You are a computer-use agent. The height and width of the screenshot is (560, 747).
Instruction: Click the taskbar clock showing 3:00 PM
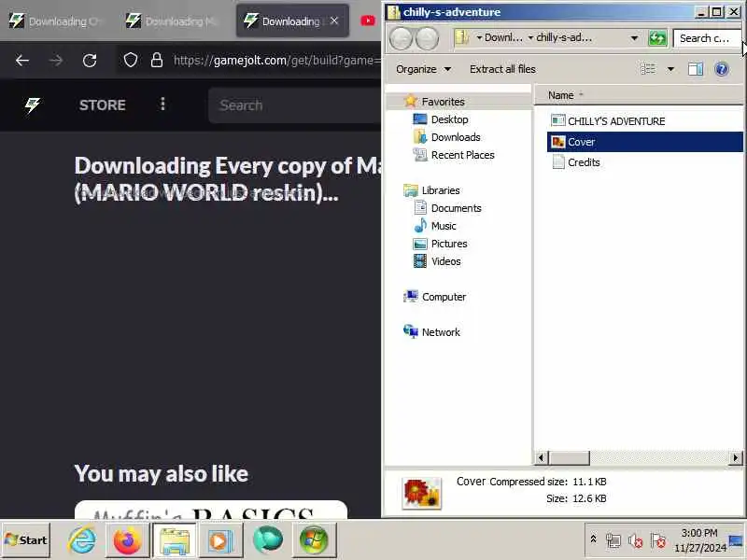pos(699,540)
